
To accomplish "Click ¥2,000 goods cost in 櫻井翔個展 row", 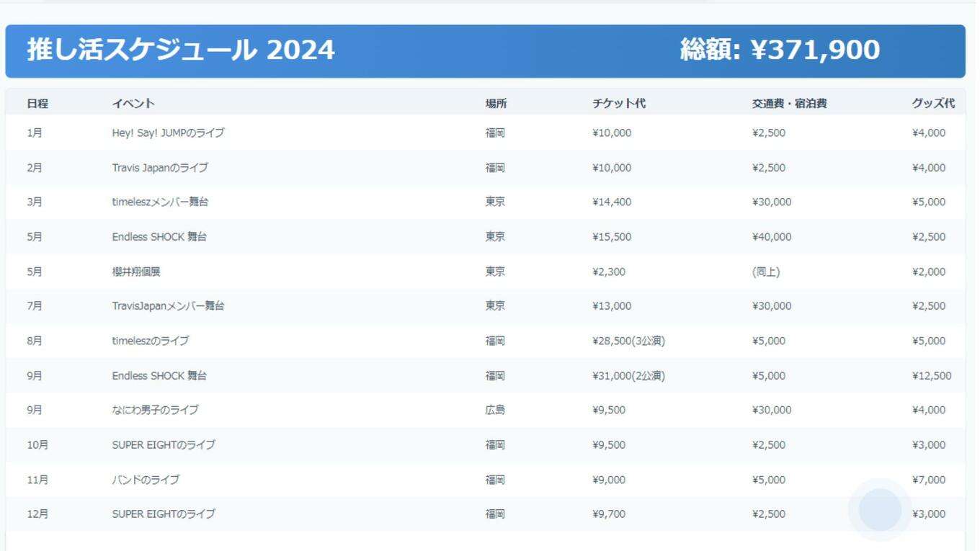I will 929,272.
